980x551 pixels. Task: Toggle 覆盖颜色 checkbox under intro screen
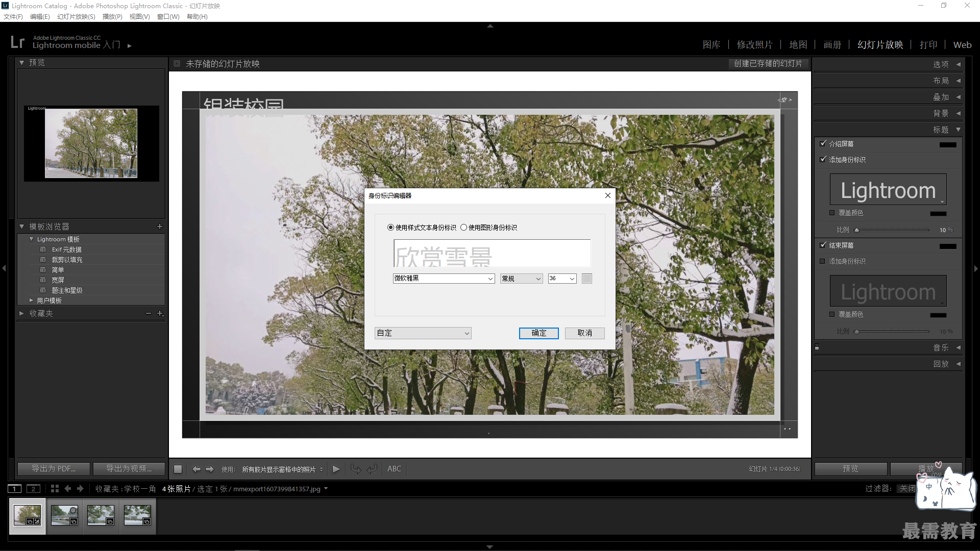(x=832, y=213)
